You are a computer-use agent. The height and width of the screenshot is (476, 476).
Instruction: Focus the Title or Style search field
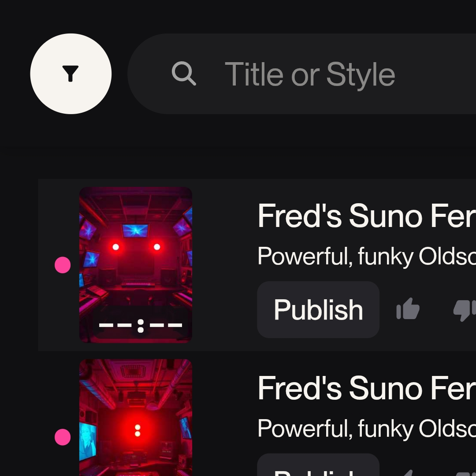tap(310, 74)
